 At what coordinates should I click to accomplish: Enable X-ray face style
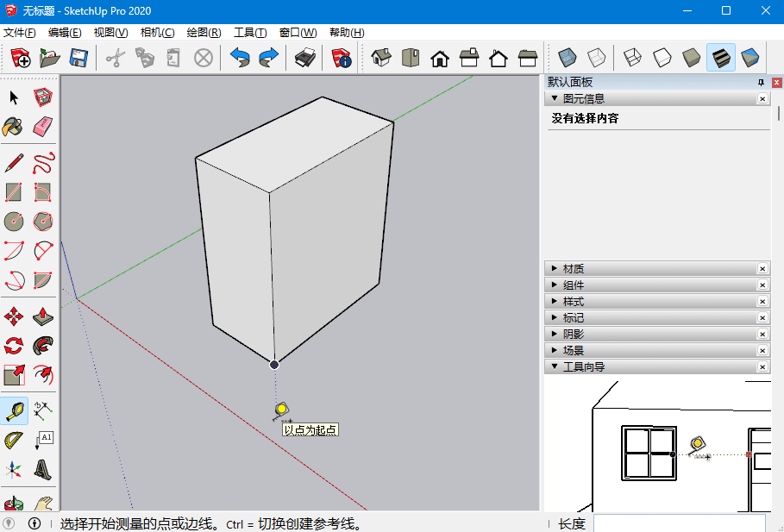[568, 58]
